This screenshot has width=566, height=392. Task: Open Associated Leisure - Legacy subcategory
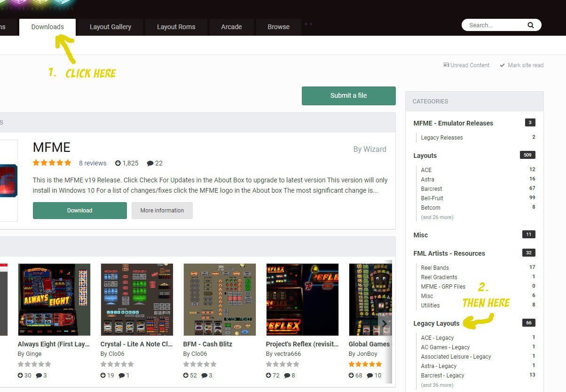coord(456,357)
